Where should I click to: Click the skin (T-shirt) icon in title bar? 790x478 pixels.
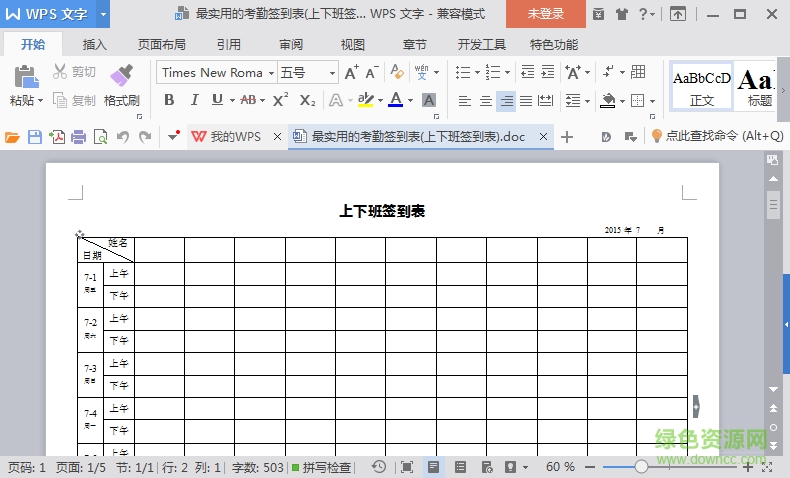point(622,14)
